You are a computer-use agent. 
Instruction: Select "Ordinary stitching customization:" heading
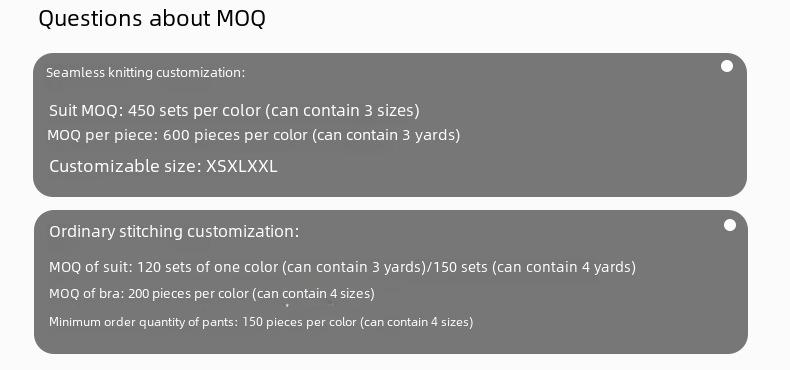174,231
